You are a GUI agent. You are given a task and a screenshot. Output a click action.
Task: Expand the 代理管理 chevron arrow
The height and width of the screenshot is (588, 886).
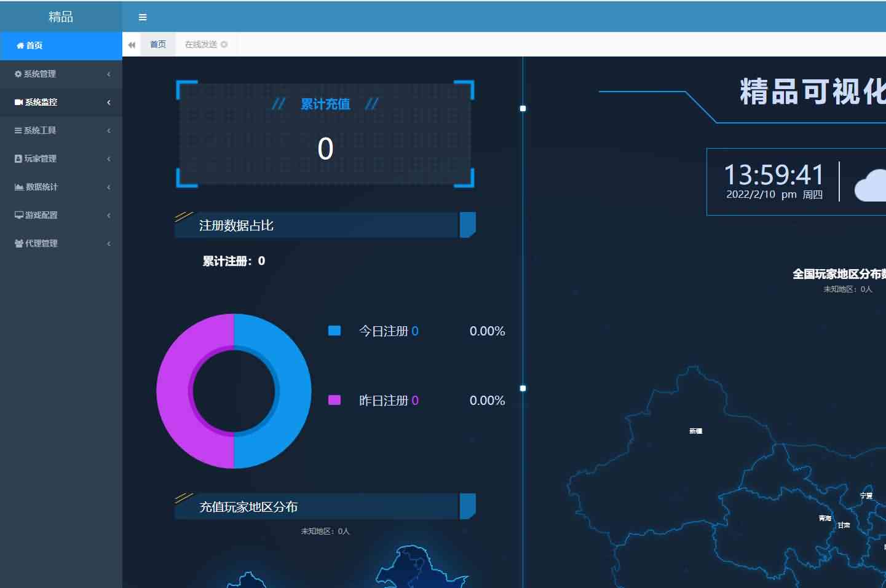coord(109,243)
